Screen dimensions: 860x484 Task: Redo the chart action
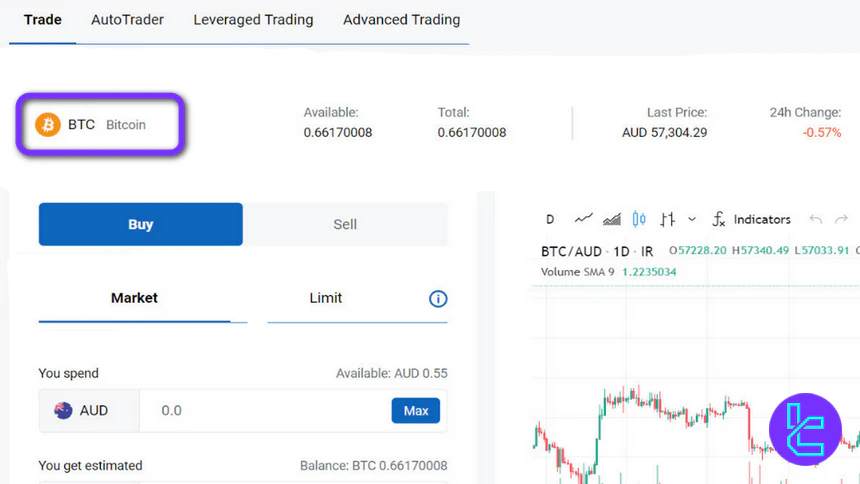[841, 220]
